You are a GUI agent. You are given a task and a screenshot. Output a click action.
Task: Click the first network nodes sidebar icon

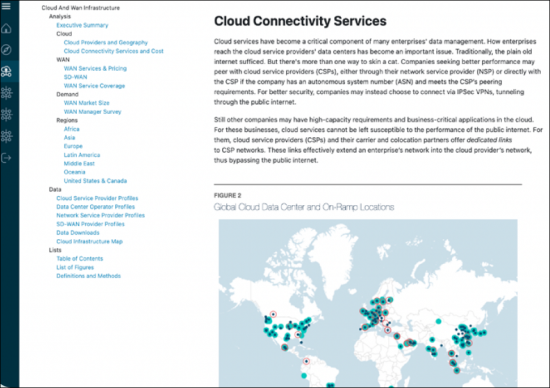(6, 93)
